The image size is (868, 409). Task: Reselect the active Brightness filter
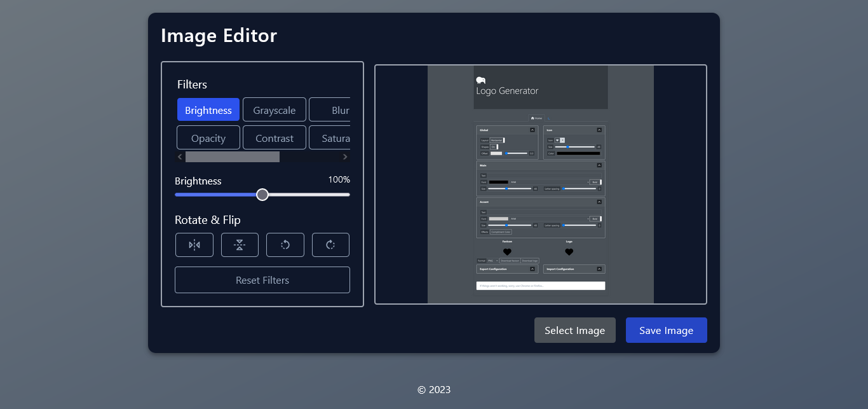(x=208, y=109)
